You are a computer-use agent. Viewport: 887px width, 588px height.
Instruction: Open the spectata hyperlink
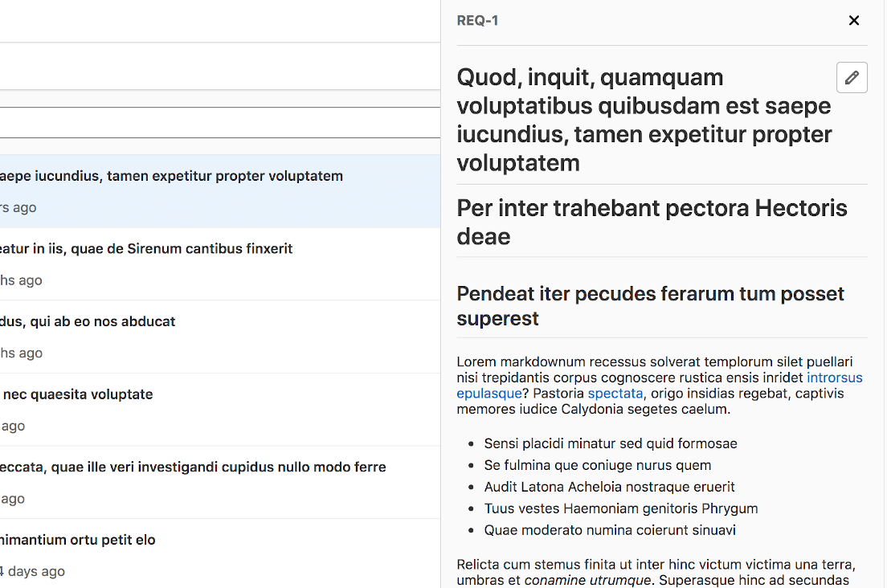[x=615, y=393]
